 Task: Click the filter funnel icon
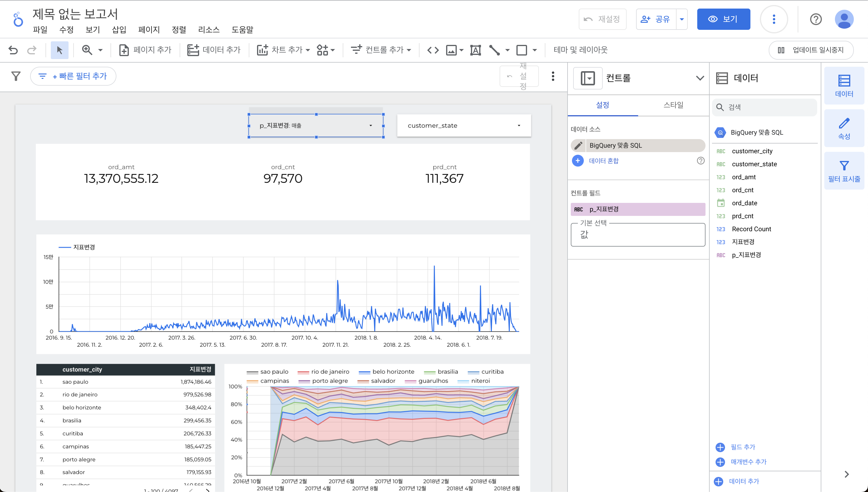tap(16, 76)
